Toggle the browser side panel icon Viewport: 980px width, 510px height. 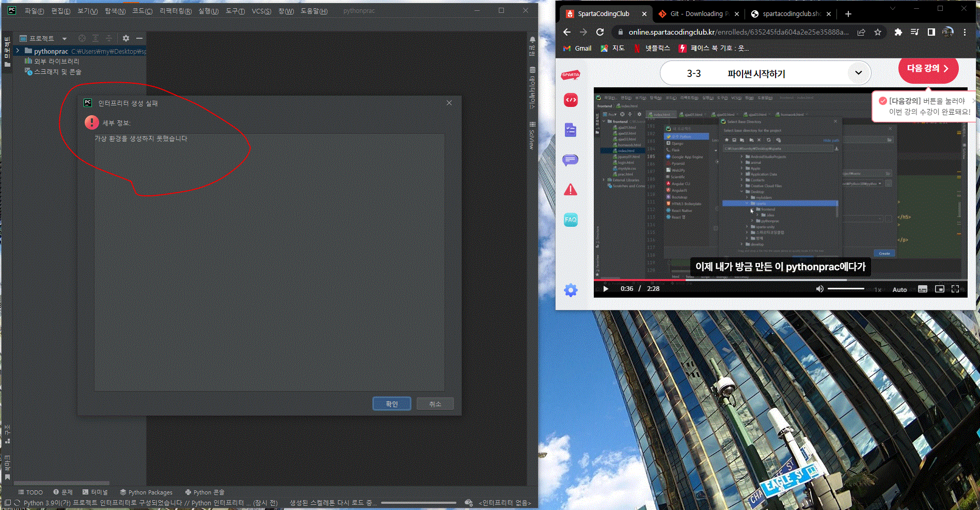click(x=931, y=32)
